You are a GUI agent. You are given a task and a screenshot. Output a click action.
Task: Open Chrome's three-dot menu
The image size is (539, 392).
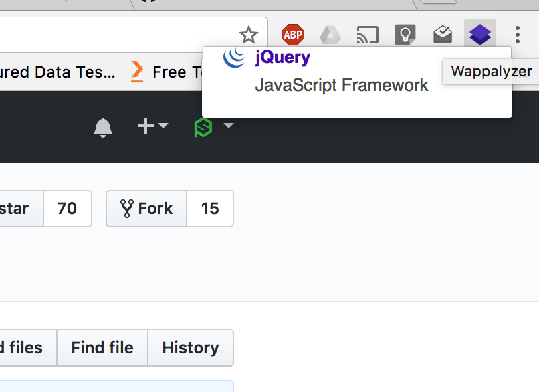(518, 35)
